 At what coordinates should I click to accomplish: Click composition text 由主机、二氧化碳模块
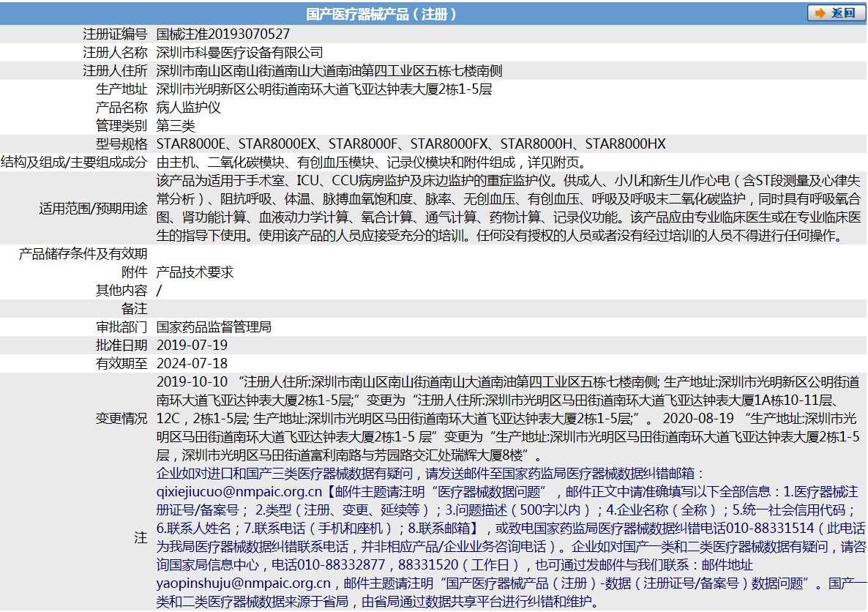(x=371, y=162)
